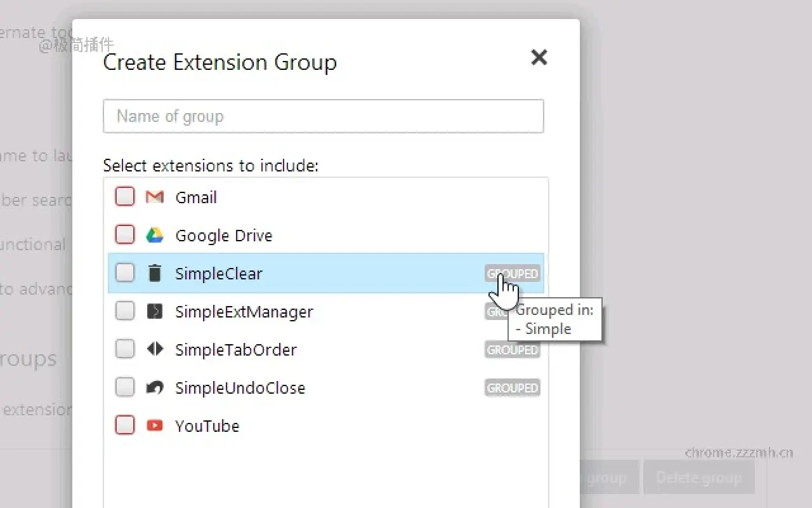Check the SimpleTabOrder checkbox
Image resolution: width=812 pixels, height=508 pixels.
click(x=124, y=349)
